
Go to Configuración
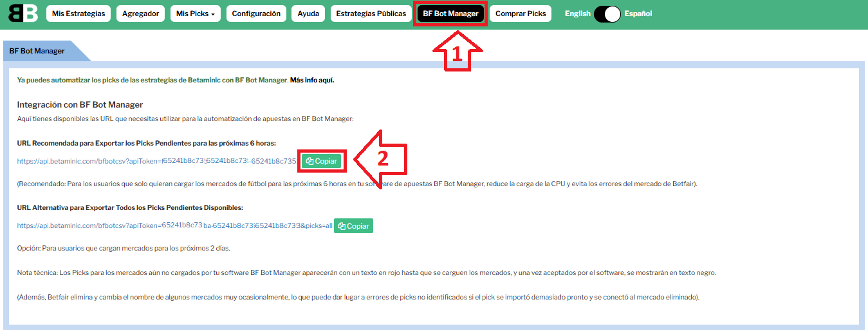coord(256,14)
